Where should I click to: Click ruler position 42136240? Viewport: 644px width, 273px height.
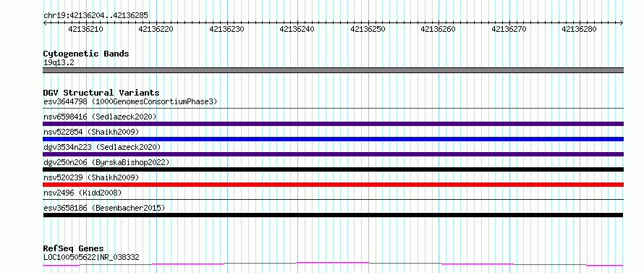(297, 29)
